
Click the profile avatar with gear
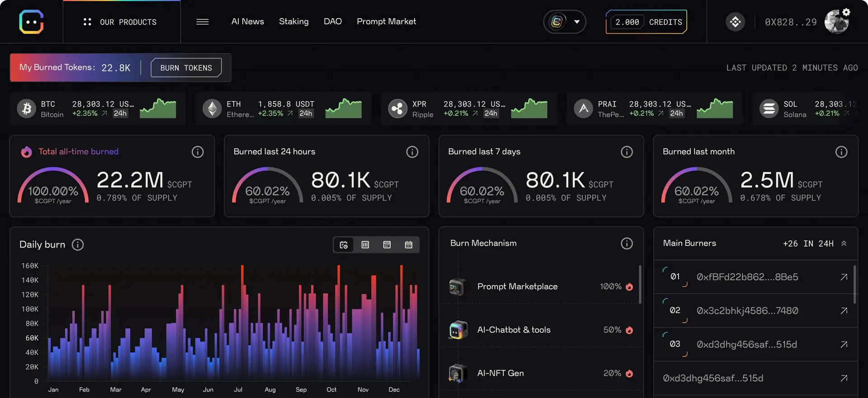pos(836,22)
